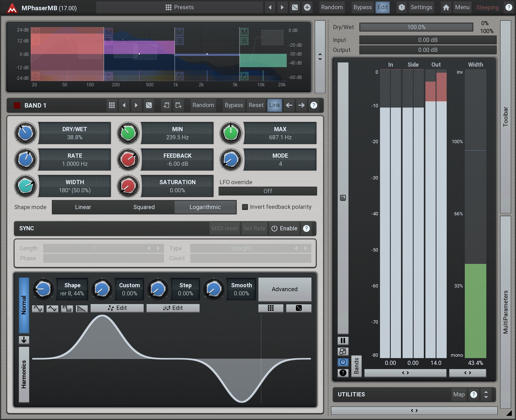Open the help question mark in the title bar
The image size is (516, 420).
(509, 7)
